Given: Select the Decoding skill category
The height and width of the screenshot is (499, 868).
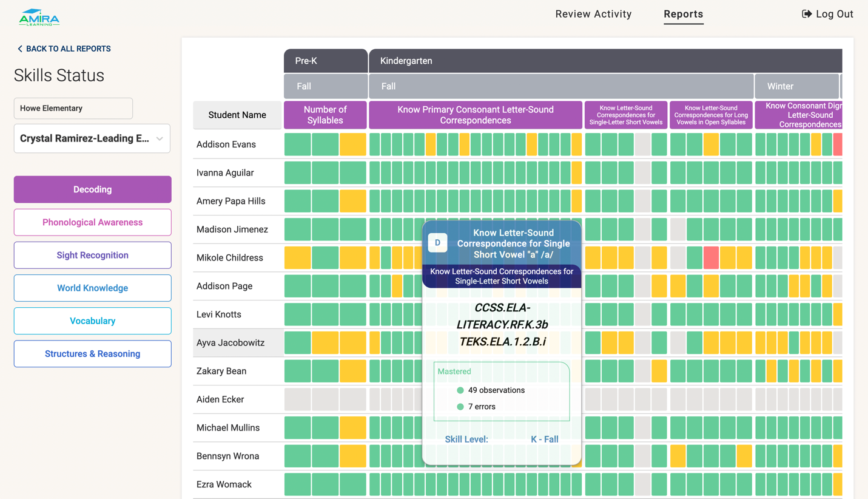Looking at the screenshot, I should pos(93,189).
